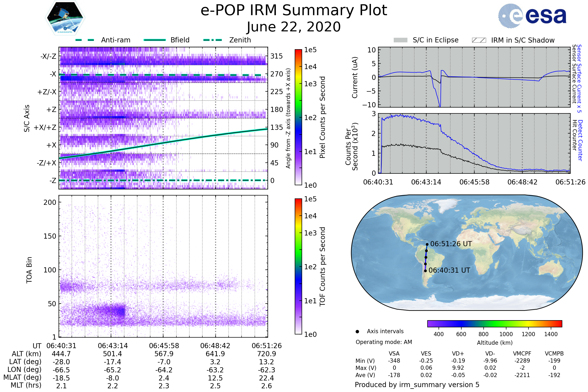Click the TOF Counts per Second colorbar

[x=298, y=266]
